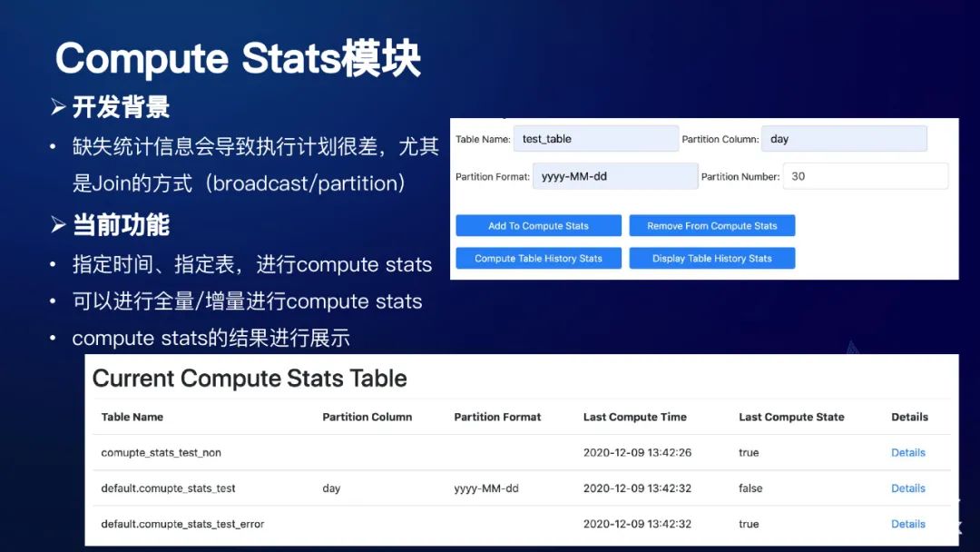Screen dimensions: 980x552
Task: Click the 开发背景 section heading
Action: pos(121,107)
